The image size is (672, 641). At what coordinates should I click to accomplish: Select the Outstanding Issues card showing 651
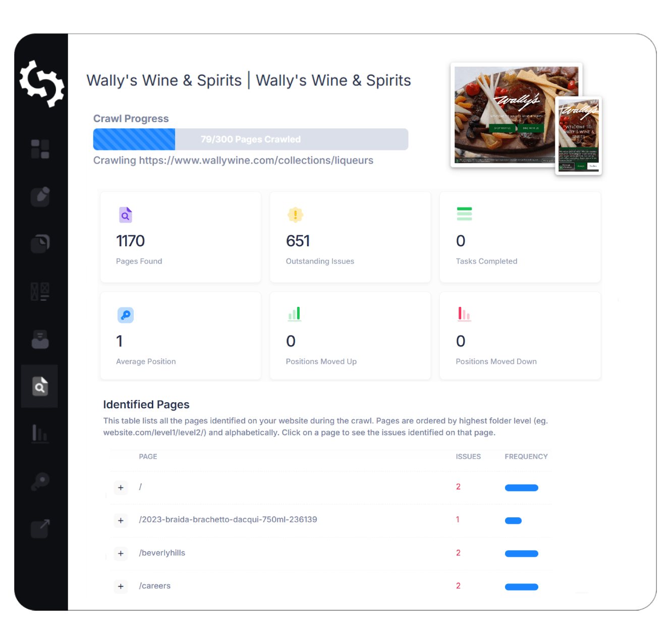coord(351,237)
